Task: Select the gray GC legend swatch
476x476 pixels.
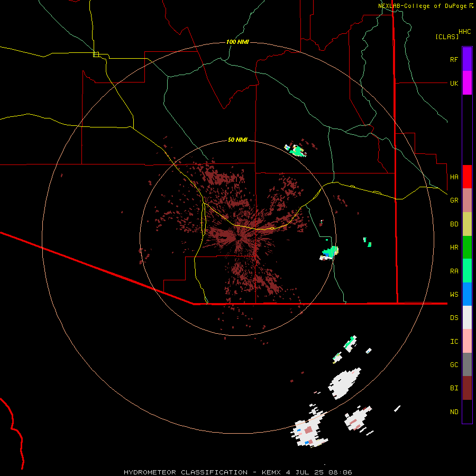Action: coord(467,364)
